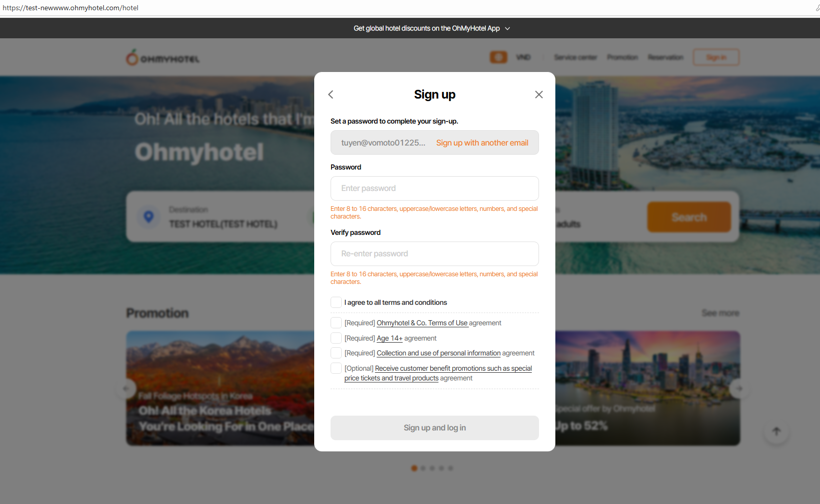Check the optional promotions agreement box
820x504 pixels.
point(336,368)
